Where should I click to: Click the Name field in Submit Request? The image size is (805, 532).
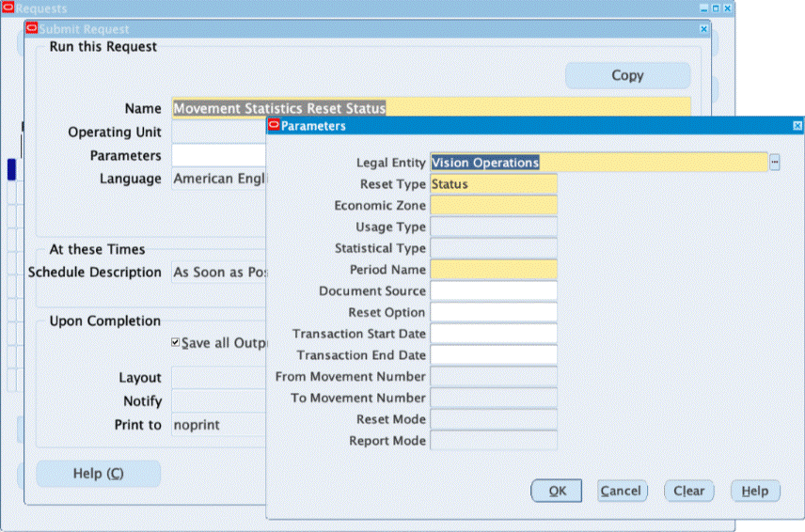coord(432,108)
